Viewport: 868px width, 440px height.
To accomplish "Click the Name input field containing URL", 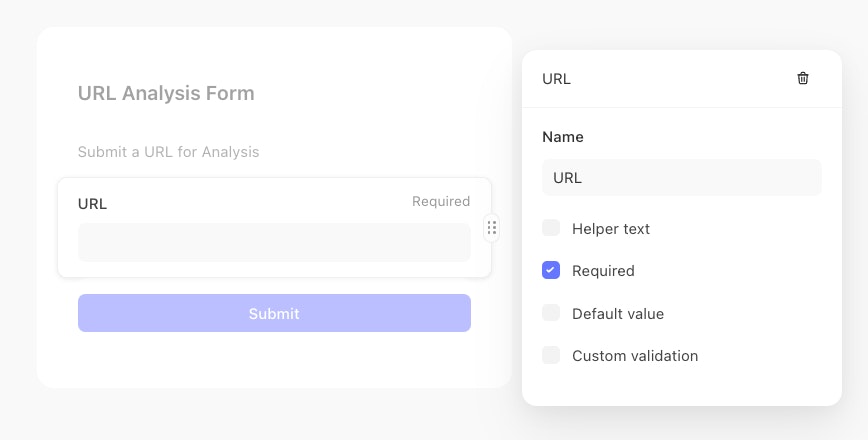I will point(681,178).
